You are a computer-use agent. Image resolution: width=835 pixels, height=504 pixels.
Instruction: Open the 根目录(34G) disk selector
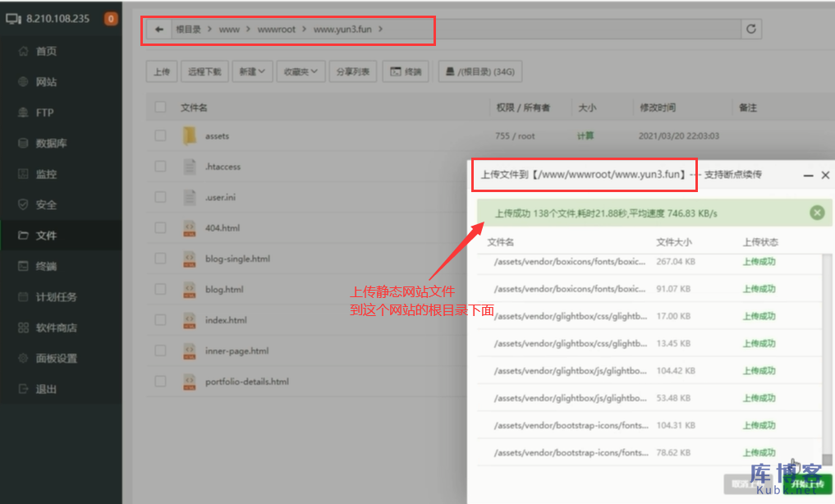481,71
